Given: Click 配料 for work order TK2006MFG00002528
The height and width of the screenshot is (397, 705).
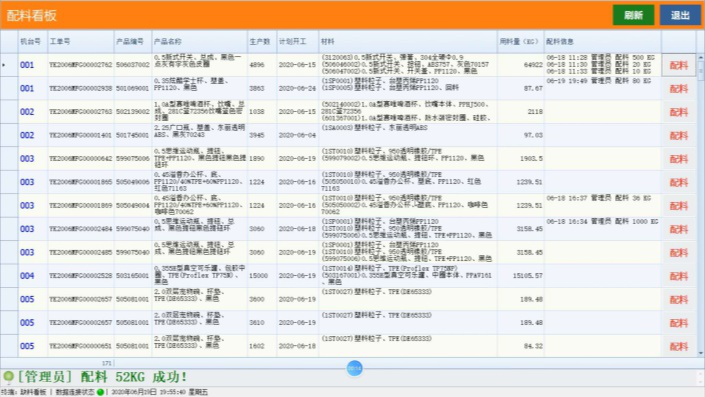Looking at the screenshot, I should point(678,276).
